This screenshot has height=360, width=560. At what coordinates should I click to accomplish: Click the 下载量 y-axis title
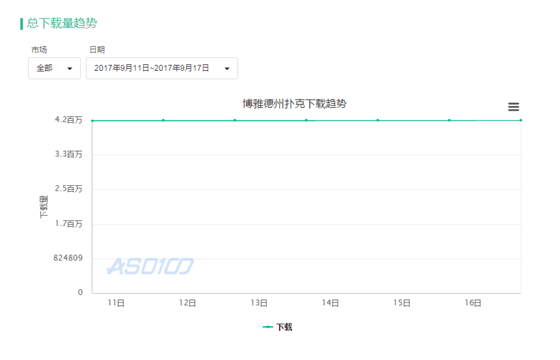(x=43, y=207)
